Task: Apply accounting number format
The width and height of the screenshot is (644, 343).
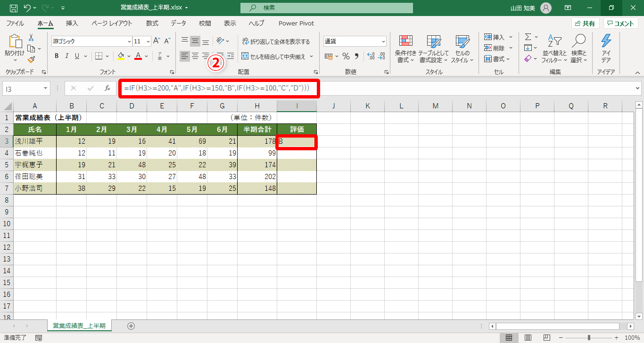Action: click(x=329, y=56)
